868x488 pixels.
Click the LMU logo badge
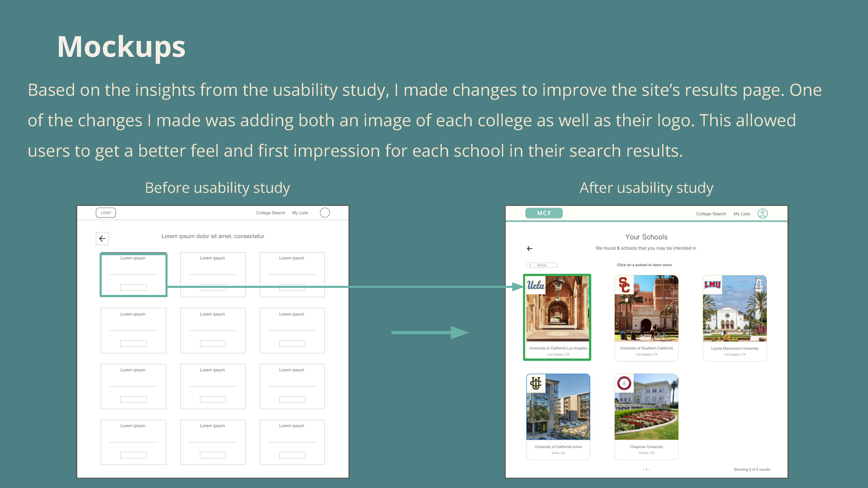[x=712, y=285]
